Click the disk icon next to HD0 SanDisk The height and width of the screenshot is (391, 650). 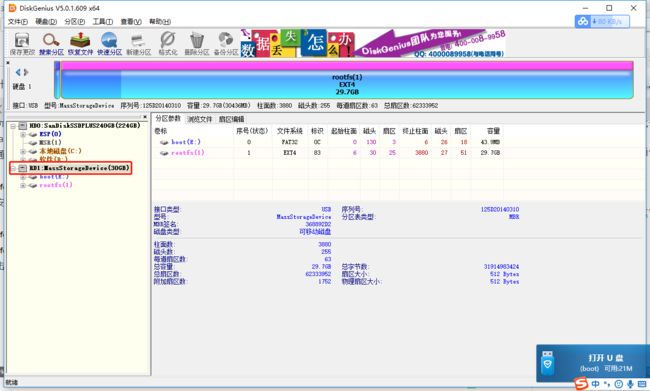[23, 126]
